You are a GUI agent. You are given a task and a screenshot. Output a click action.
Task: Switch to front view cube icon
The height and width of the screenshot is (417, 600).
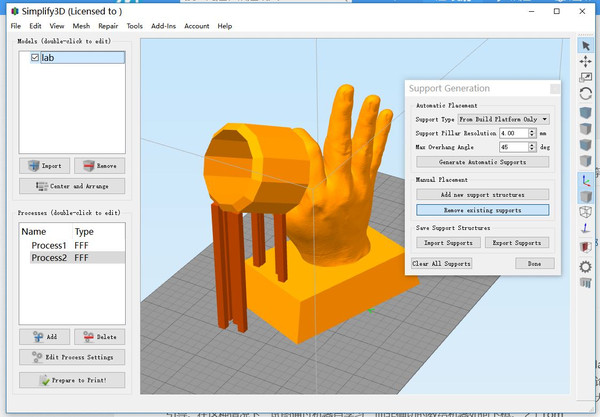click(585, 145)
